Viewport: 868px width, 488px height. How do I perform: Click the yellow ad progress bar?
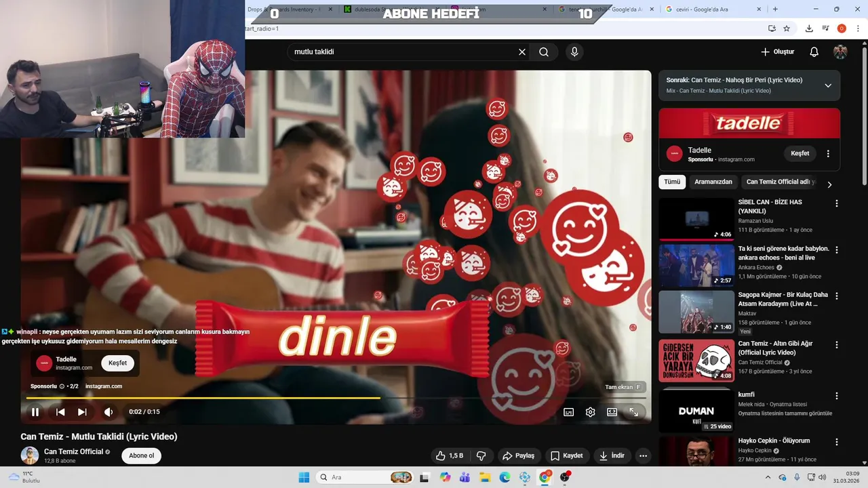point(203,398)
